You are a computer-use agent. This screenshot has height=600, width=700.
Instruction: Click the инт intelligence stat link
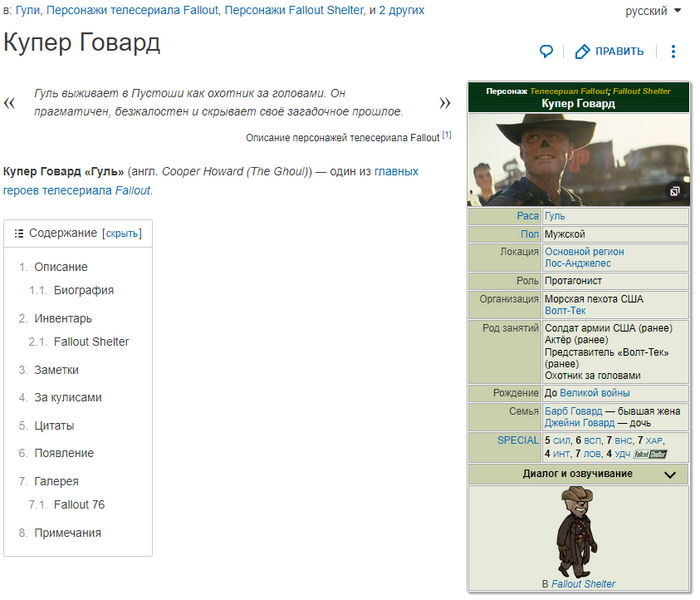coord(562,454)
